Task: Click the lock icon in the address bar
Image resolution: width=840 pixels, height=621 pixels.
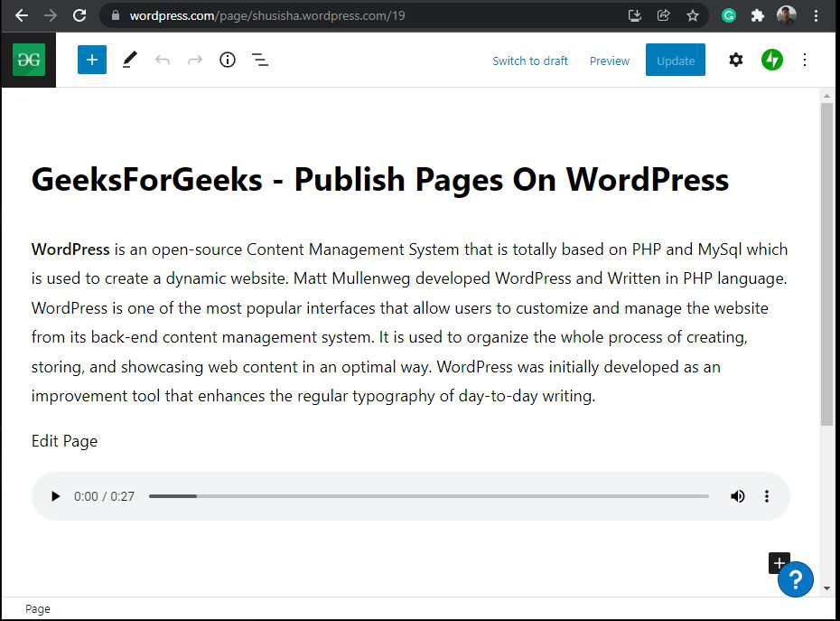Action: click(116, 15)
